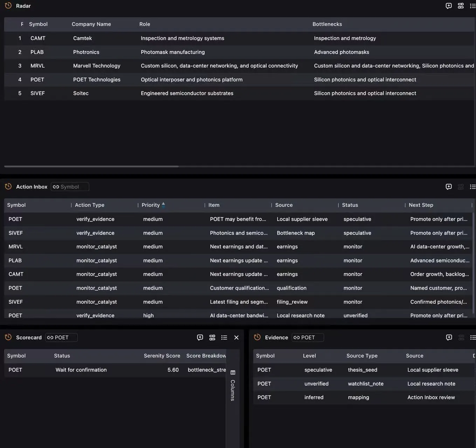Open the Scorecard POET link chip
This screenshot has height=448, width=476.
click(x=61, y=337)
